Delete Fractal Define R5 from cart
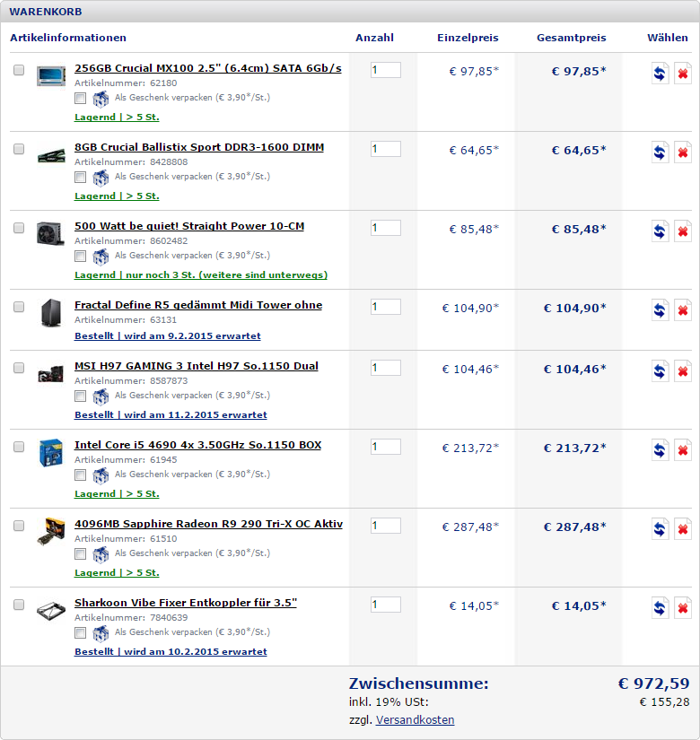 point(683,309)
